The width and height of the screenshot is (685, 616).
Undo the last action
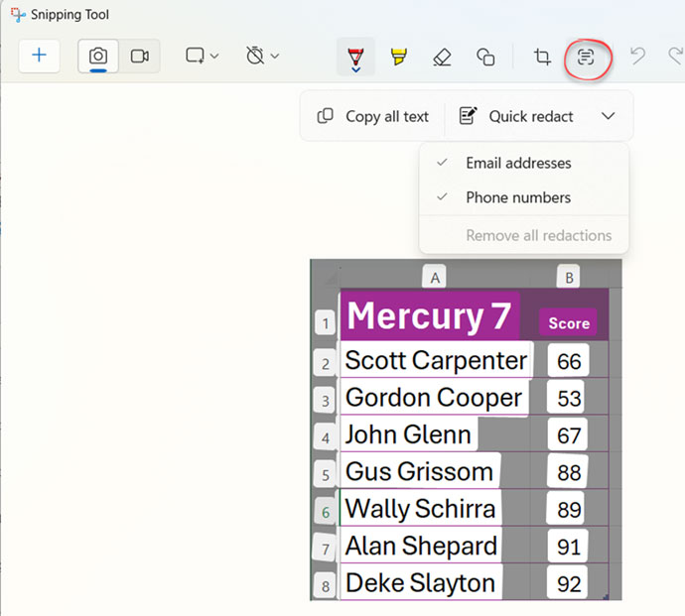tap(637, 57)
